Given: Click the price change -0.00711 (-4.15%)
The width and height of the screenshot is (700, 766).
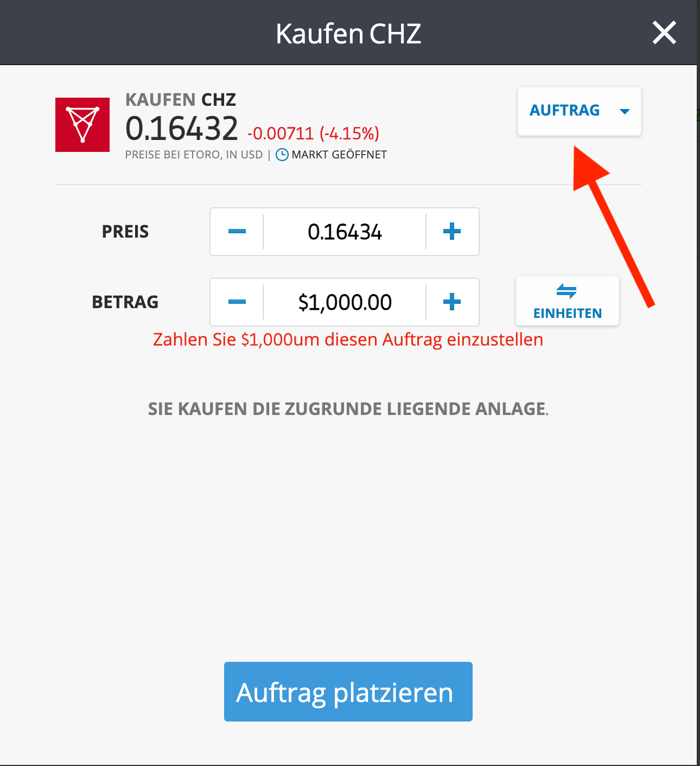Looking at the screenshot, I should [313, 133].
